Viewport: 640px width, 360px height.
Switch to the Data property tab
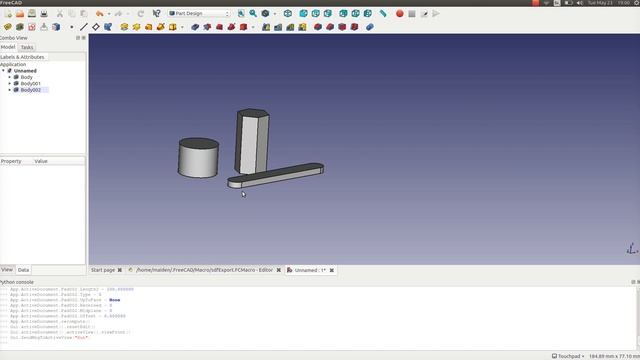pyautogui.click(x=23, y=270)
